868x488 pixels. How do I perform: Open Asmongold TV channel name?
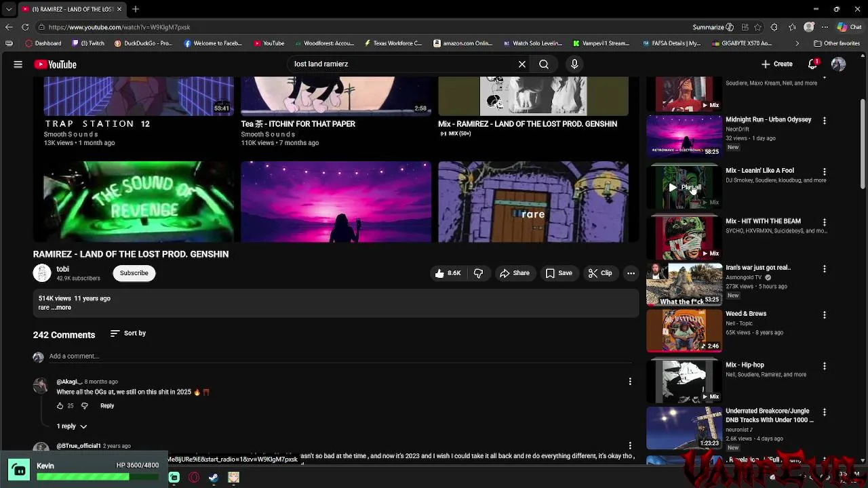(x=744, y=277)
